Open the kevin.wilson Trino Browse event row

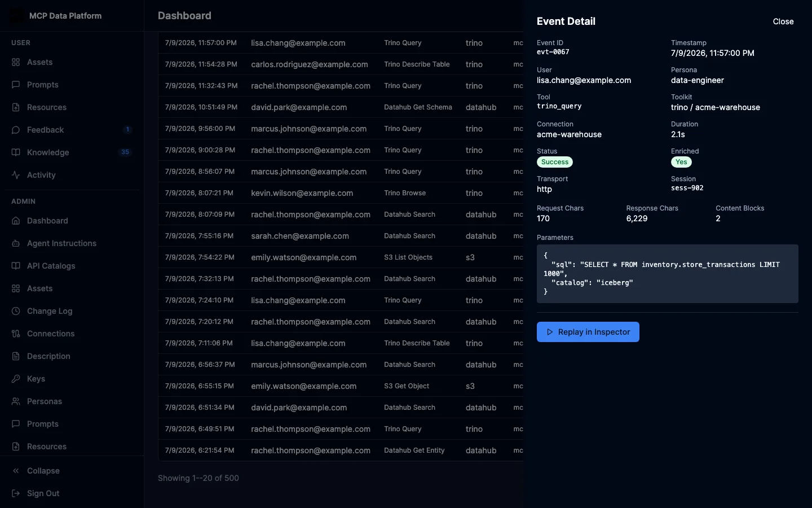[341, 193]
